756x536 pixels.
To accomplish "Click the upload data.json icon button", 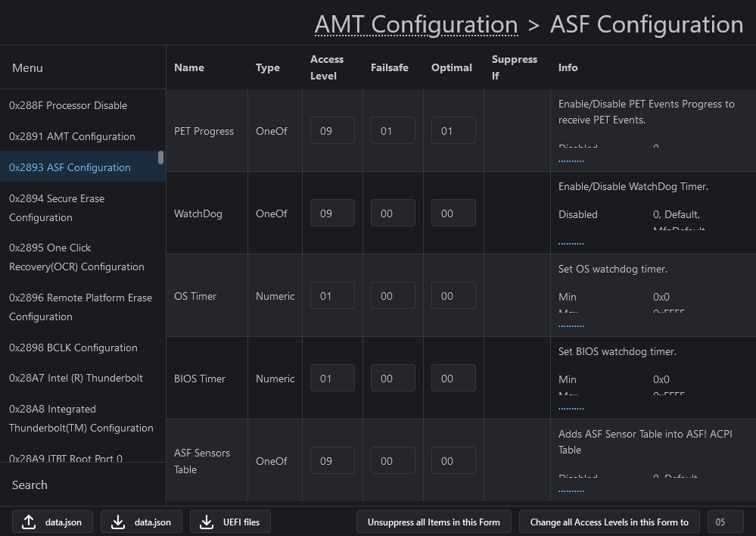I will 52,522.
